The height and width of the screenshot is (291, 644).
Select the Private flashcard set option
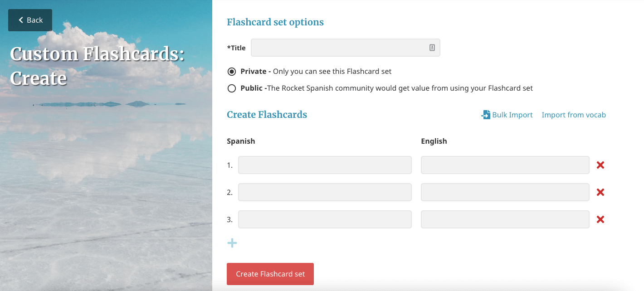(232, 71)
